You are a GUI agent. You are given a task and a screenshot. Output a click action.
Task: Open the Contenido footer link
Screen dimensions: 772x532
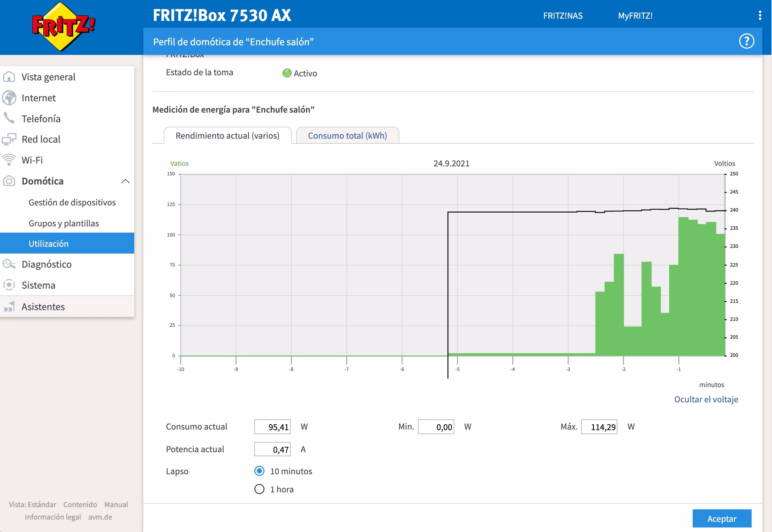click(80, 504)
